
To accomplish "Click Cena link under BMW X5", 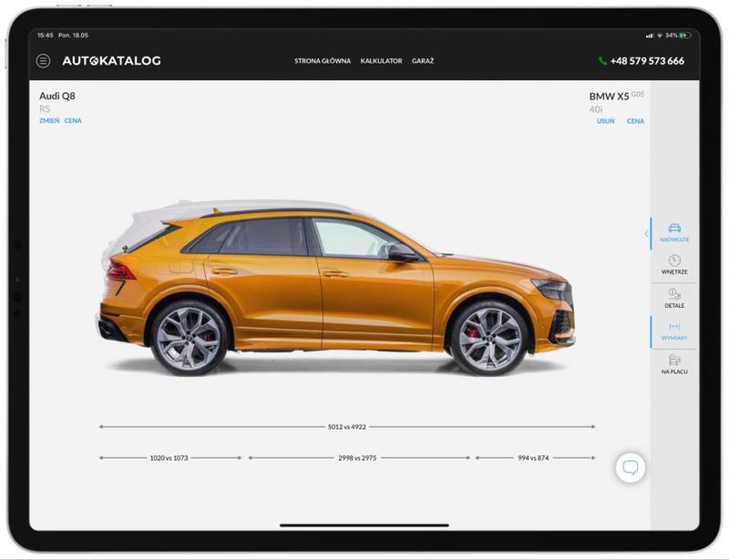I will coord(635,121).
